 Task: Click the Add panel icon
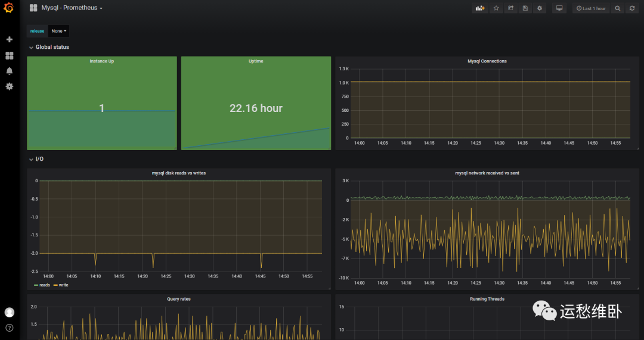click(480, 8)
